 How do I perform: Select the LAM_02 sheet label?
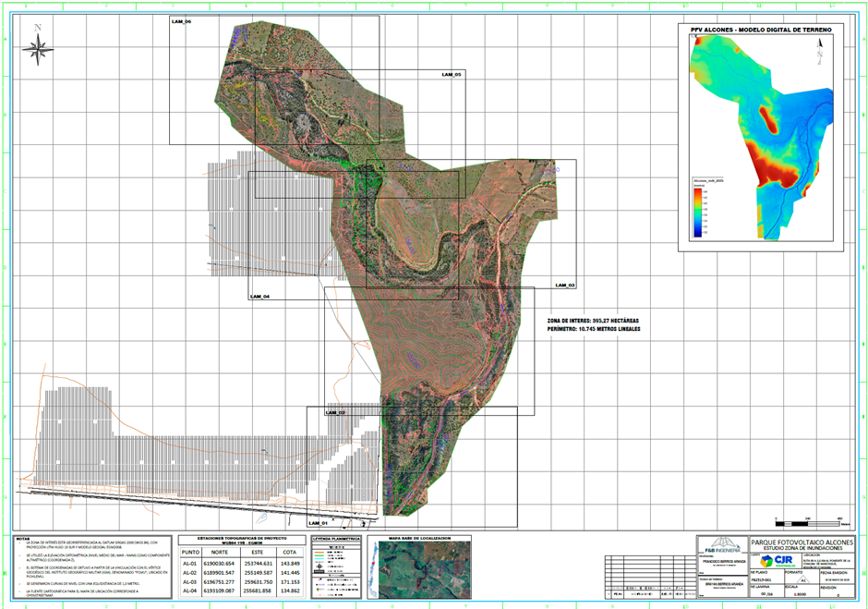[335, 413]
